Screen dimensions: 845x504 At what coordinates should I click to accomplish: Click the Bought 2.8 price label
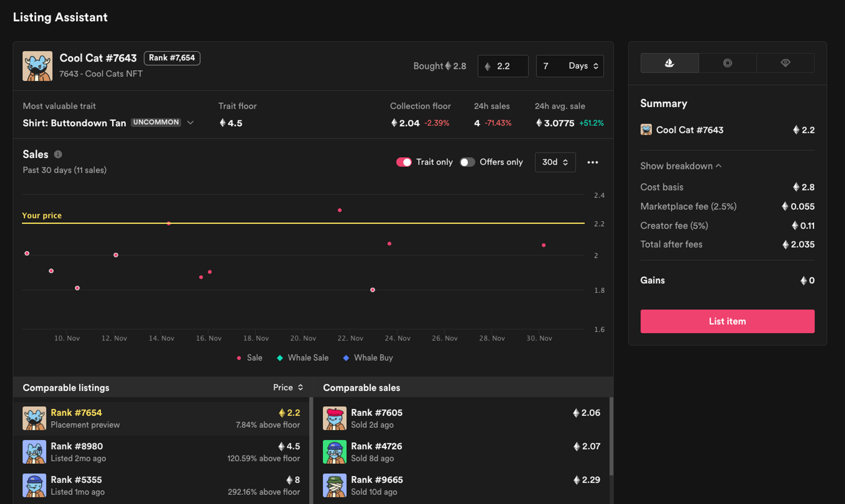point(439,66)
